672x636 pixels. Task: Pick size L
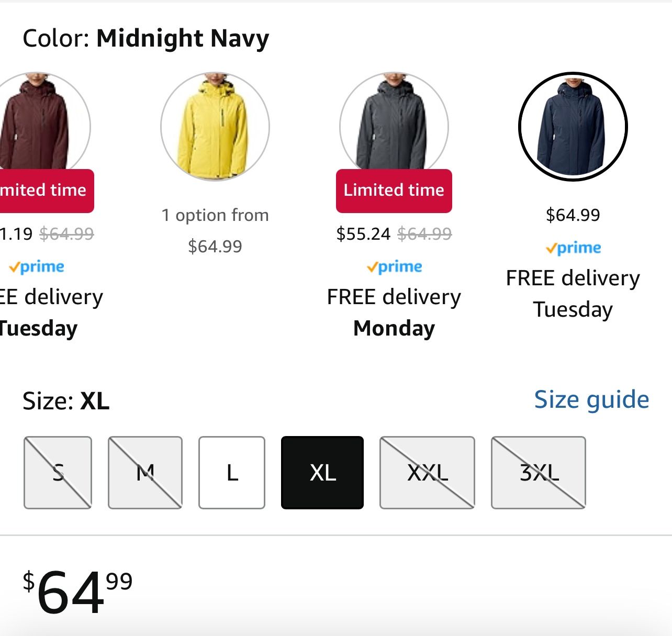(x=232, y=473)
